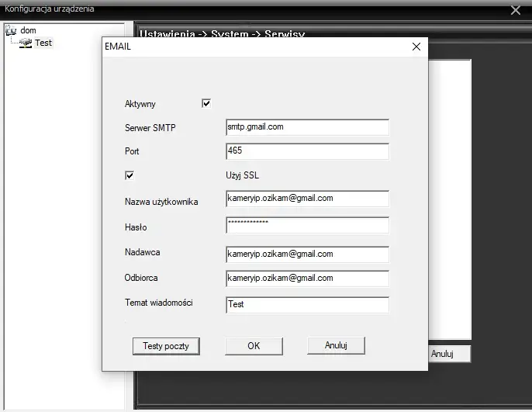Toggle the Aktywny checkbox
532x412 pixels.
(206, 103)
